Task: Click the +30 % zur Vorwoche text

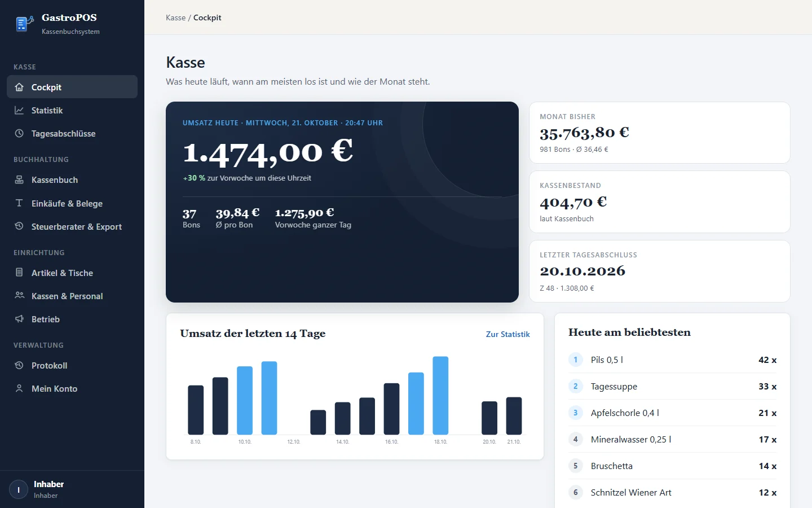Action: tap(247, 178)
